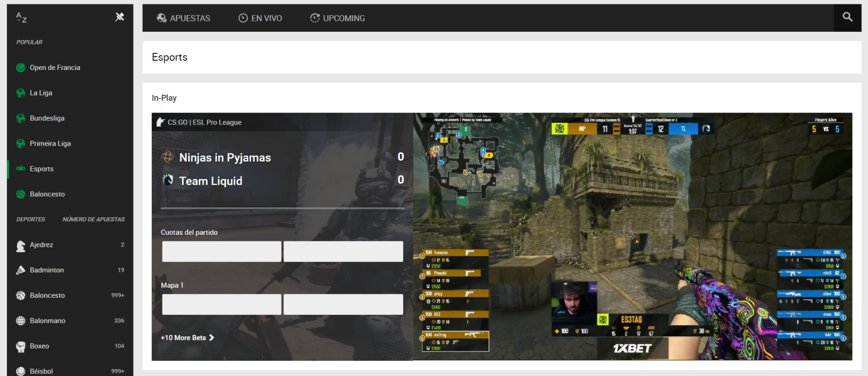Open Ajedrez sport row
The width and height of the screenshot is (868, 376).
[70, 245]
